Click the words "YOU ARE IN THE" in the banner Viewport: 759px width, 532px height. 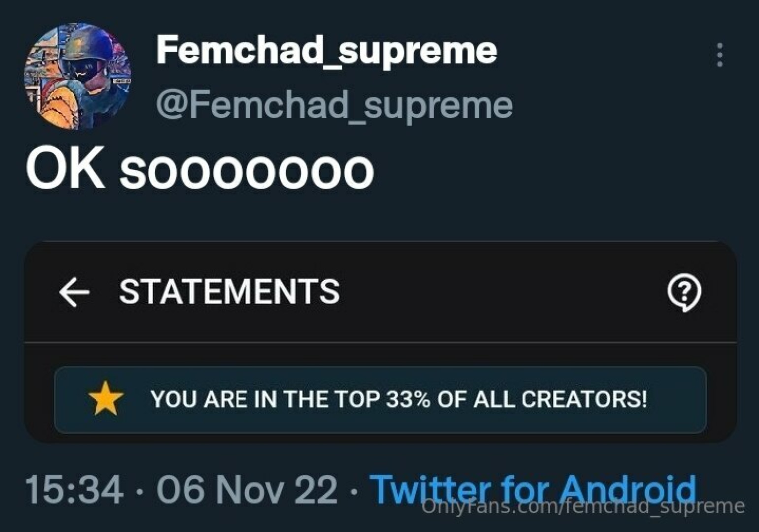tap(240, 399)
